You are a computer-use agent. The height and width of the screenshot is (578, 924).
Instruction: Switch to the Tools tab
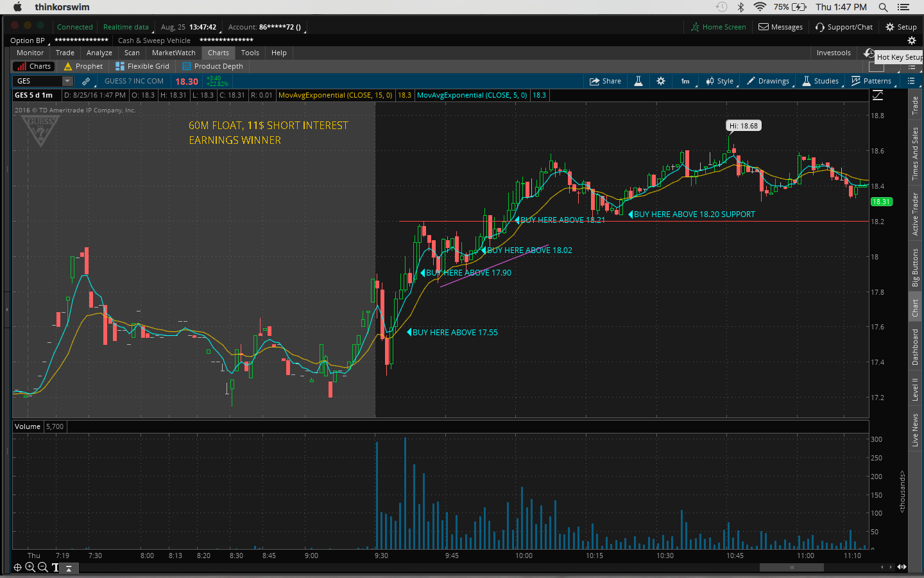tap(250, 53)
